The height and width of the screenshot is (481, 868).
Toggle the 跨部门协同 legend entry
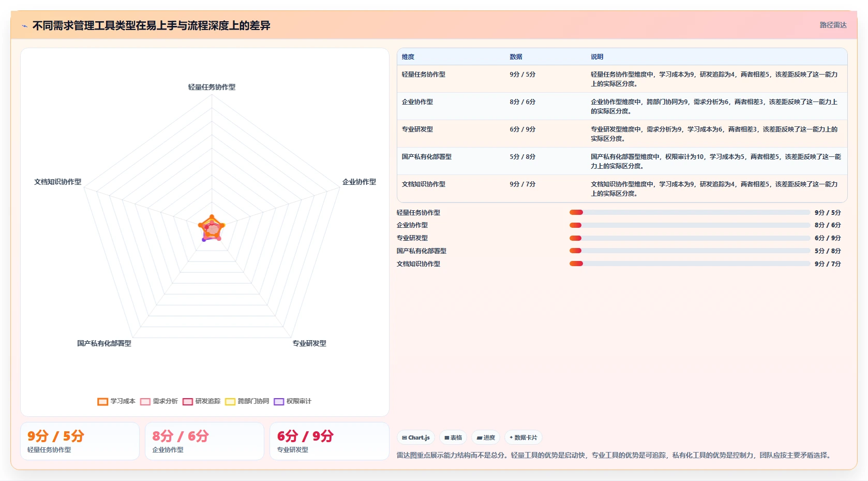[247, 401]
